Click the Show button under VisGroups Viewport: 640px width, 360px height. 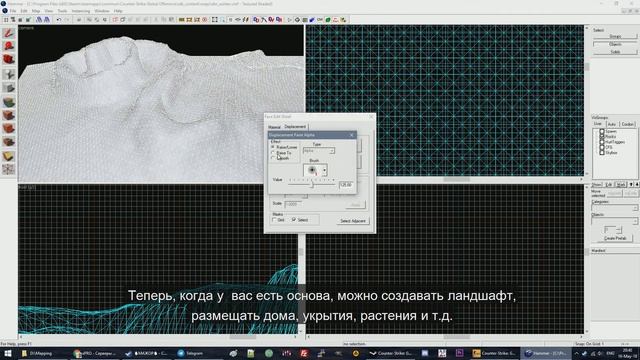pos(597,185)
